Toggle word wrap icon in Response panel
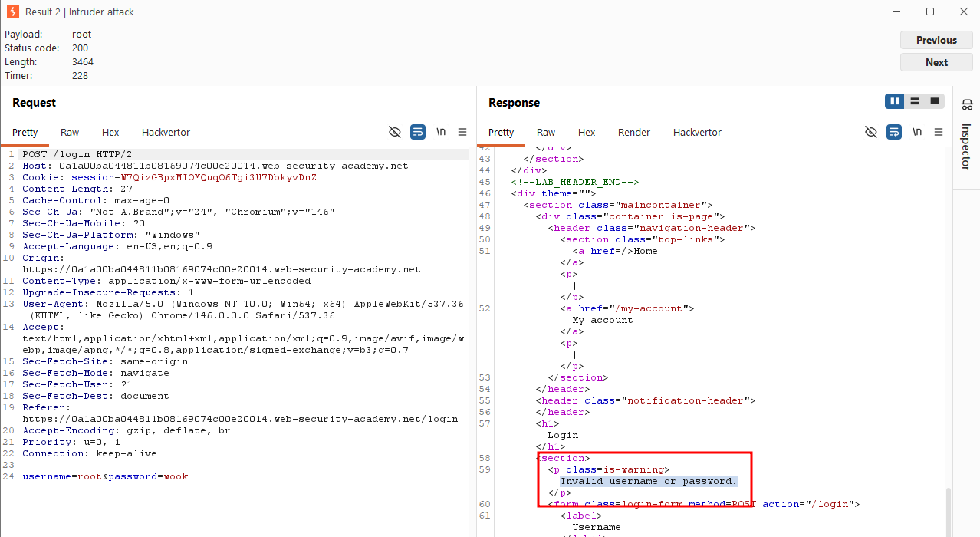 click(x=894, y=132)
